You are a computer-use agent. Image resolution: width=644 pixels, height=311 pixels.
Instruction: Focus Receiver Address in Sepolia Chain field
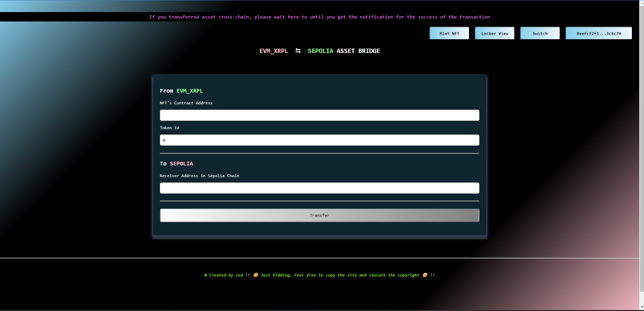point(319,188)
